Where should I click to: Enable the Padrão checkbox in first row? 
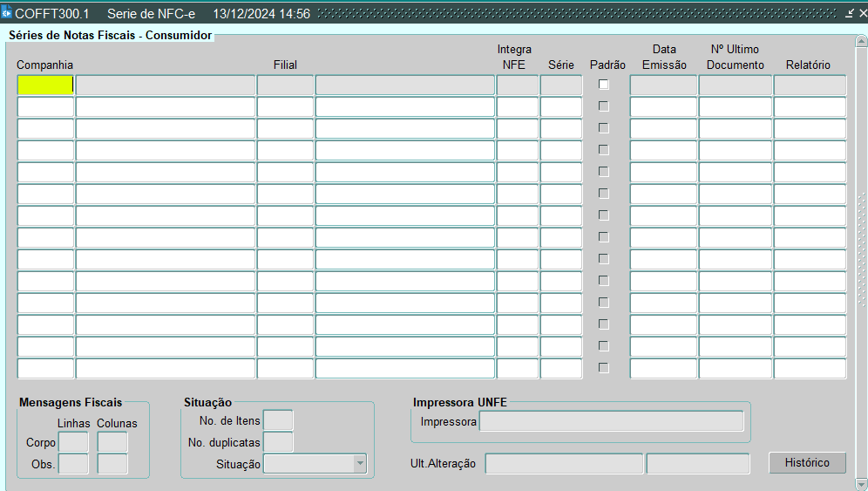(x=603, y=85)
